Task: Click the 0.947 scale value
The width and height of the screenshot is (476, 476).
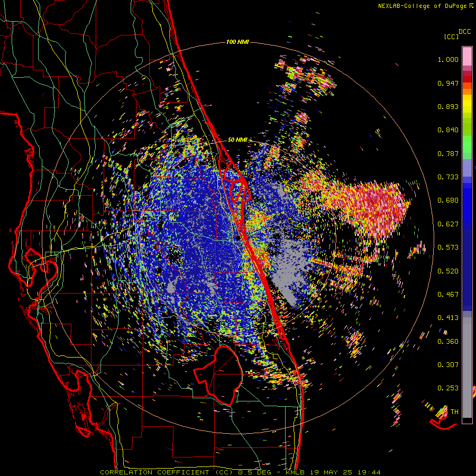Action: click(448, 83)
